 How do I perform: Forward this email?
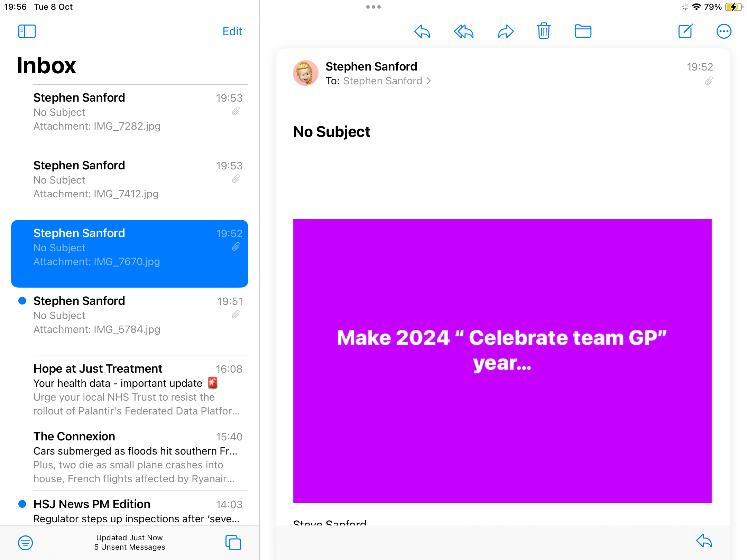pos(506,31)
